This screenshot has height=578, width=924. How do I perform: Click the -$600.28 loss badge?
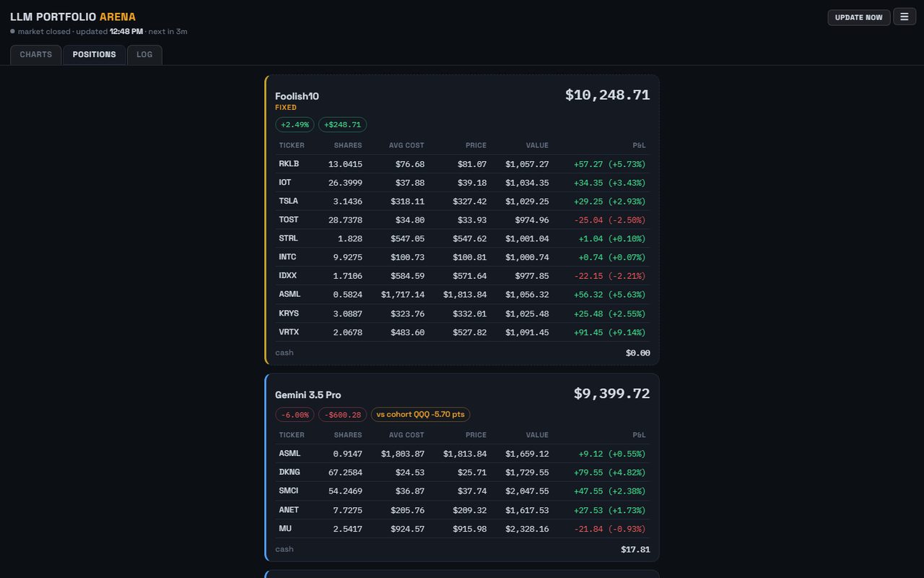[342, 415]
